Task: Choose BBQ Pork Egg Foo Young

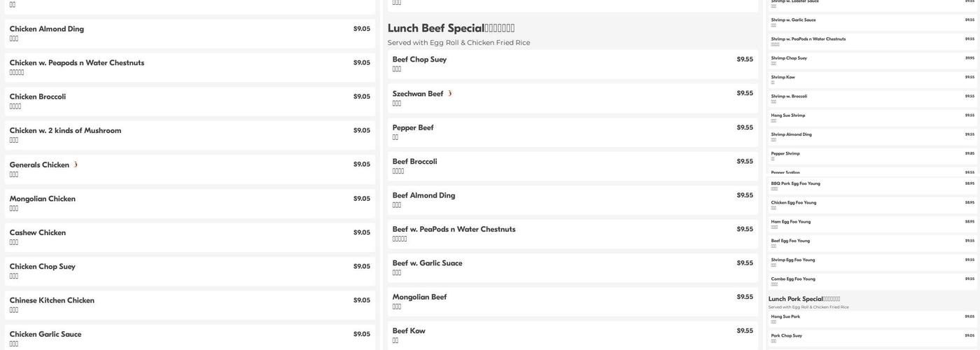Action: point(796,184)
